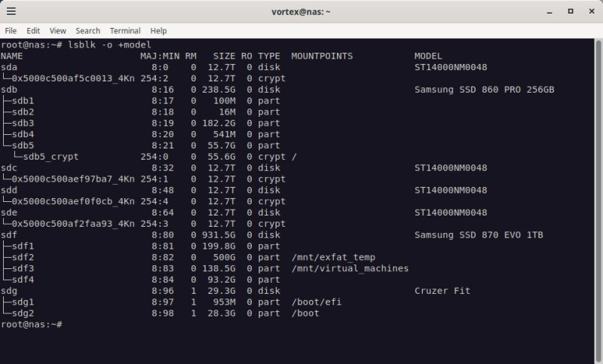Click the sda device name

click(x=9, y=67)
